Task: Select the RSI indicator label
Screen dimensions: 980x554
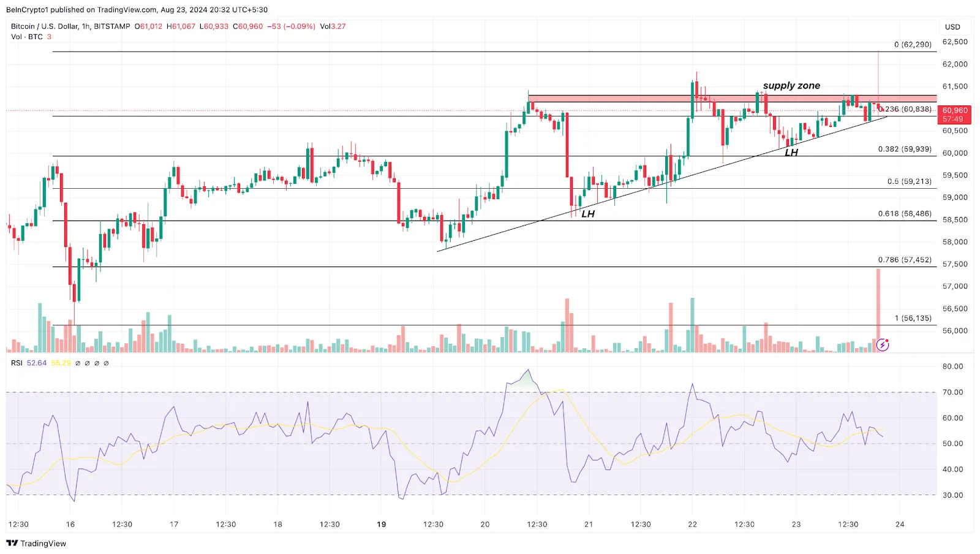Action: [17, 363]
